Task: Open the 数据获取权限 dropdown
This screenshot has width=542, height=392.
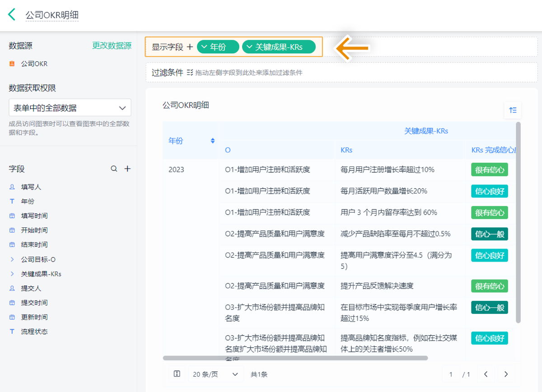Action: [x=70, y=108]
